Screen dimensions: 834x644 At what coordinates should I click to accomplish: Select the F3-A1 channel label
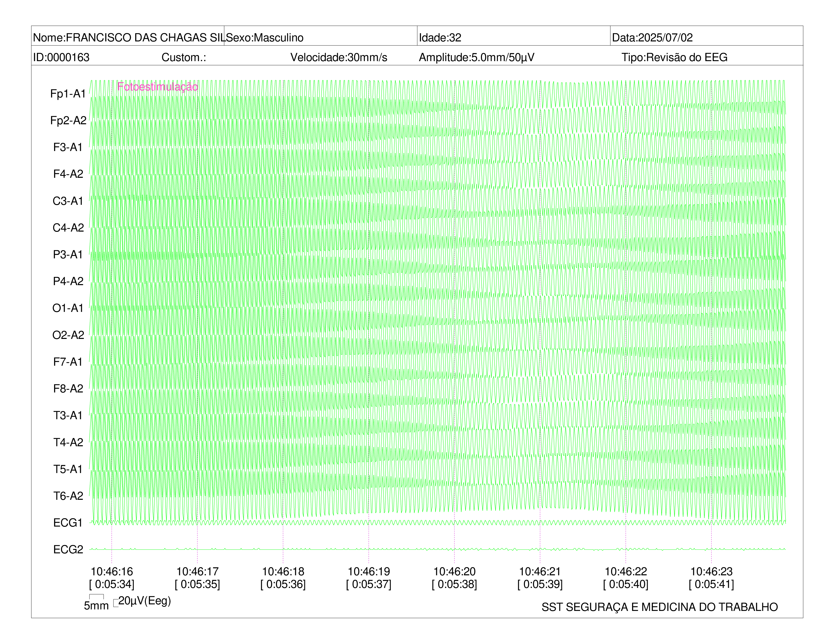click(x=68, y=147)
